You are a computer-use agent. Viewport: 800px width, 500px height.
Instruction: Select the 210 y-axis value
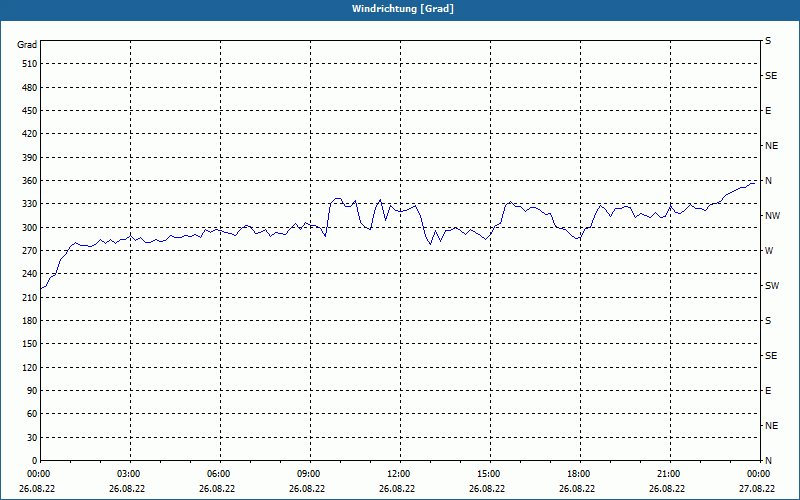point(30,297)
